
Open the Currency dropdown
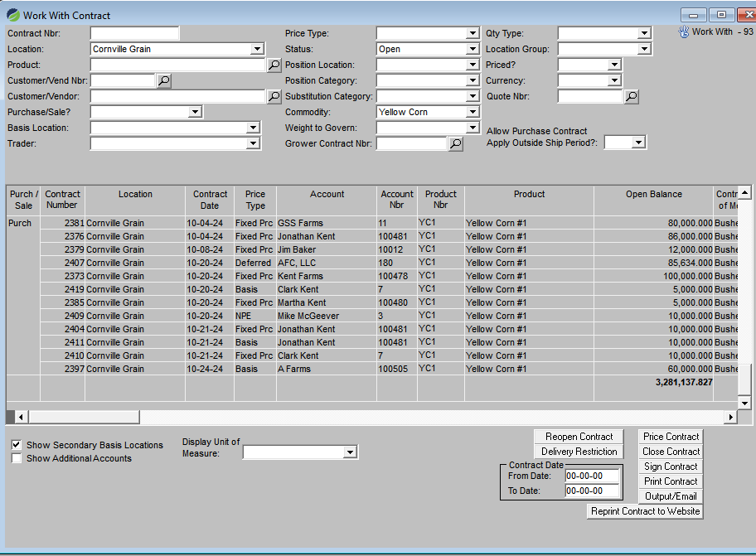pyautogui.click(x=613, y=80)
